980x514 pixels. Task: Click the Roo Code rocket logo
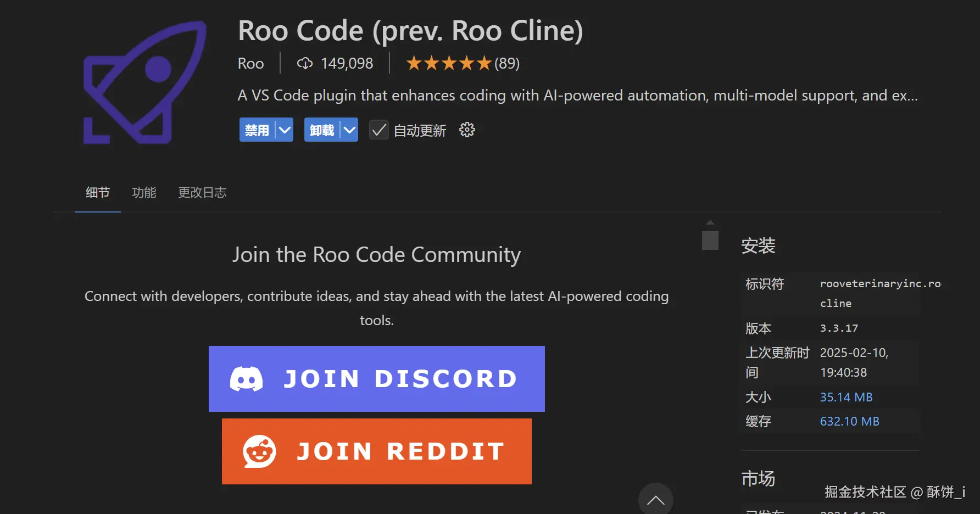point(145,82)
